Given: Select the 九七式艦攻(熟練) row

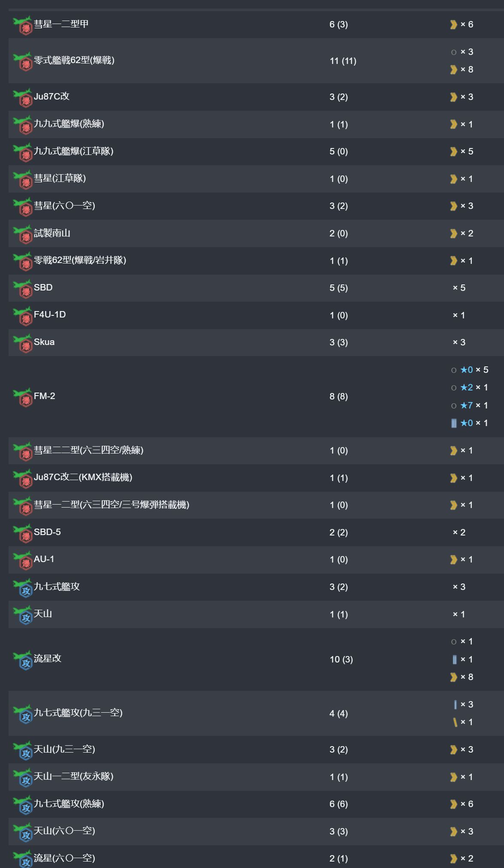Looking at the screenshot, I should (256, 804).
